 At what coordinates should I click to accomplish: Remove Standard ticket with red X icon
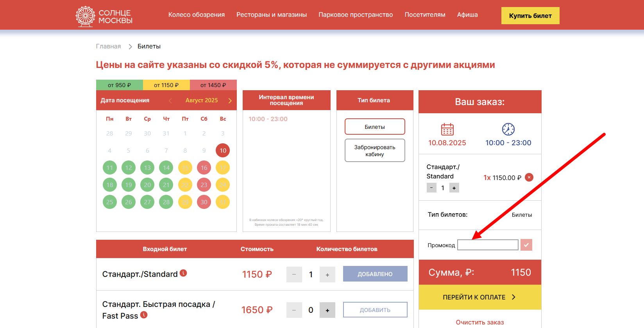point(529,177)
